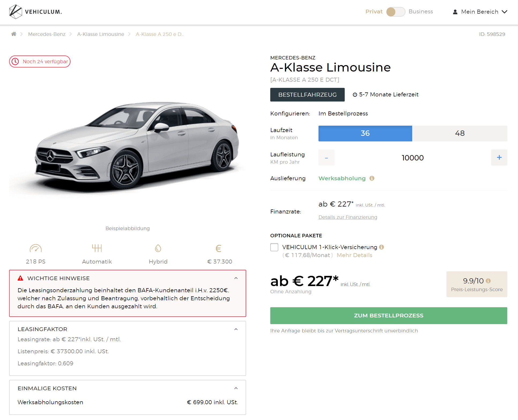The height and width of the screenshot is (420, 518).
Task: Open info icon next to 1-Klick-Versicherung
Action: (x=382, y=247)
